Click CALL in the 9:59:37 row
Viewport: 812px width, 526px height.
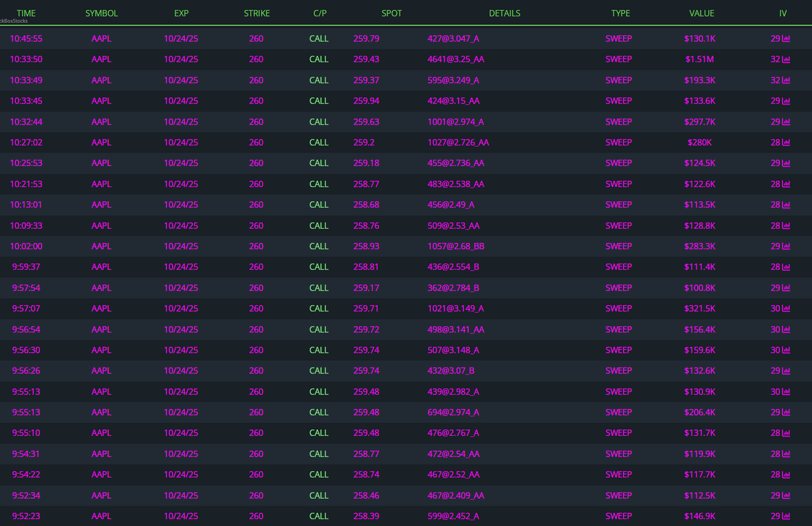tap(319, 267)
